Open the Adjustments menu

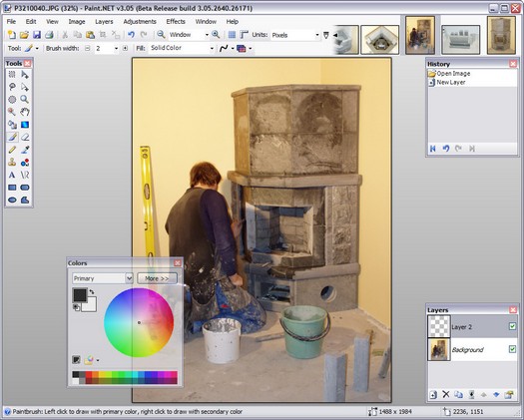pyautogui.click(x=140, y=21)
